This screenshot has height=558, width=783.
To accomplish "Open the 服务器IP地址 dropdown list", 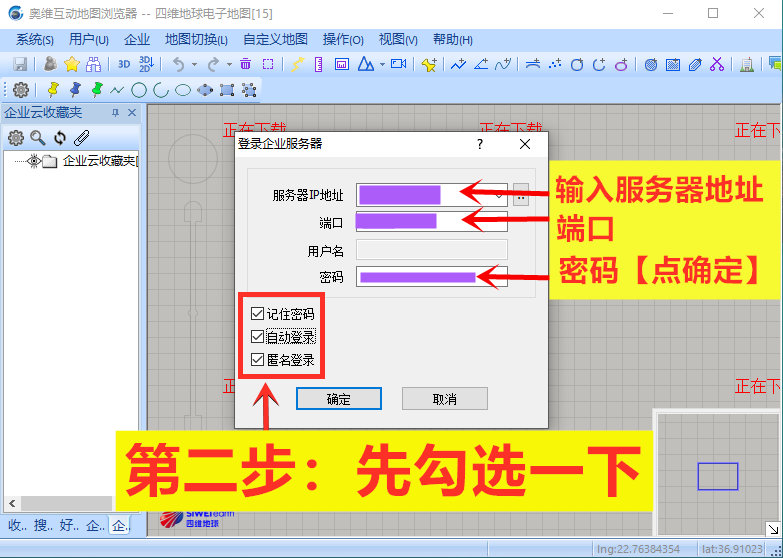I will 499,194.
